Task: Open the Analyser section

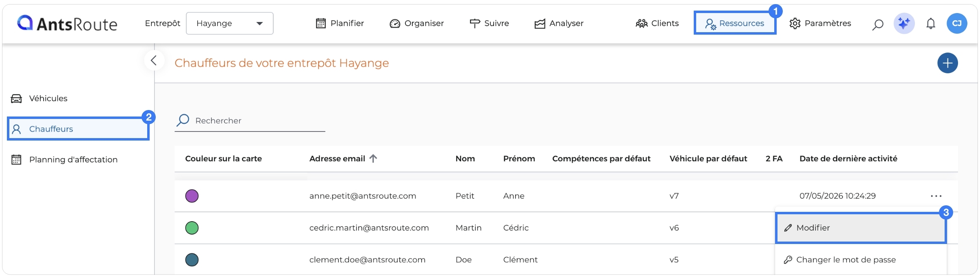Action: pyautogui.click(x=559, y=23)
